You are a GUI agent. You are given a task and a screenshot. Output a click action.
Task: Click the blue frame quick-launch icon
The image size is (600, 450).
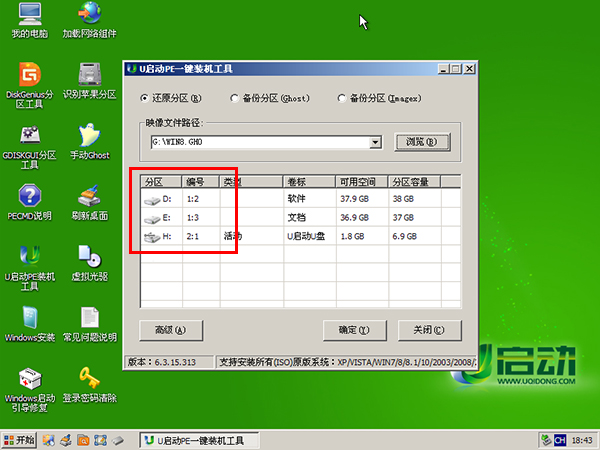pyautogui.click(x=100, y=440)
